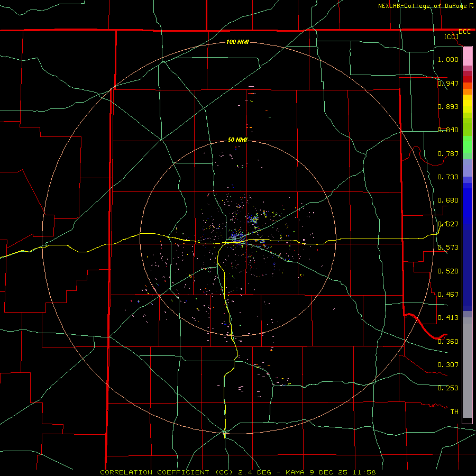Pick the gray swatch on the color bar
Screen dimensions: 476x476
pyautogui.click(x=467, y=368)
